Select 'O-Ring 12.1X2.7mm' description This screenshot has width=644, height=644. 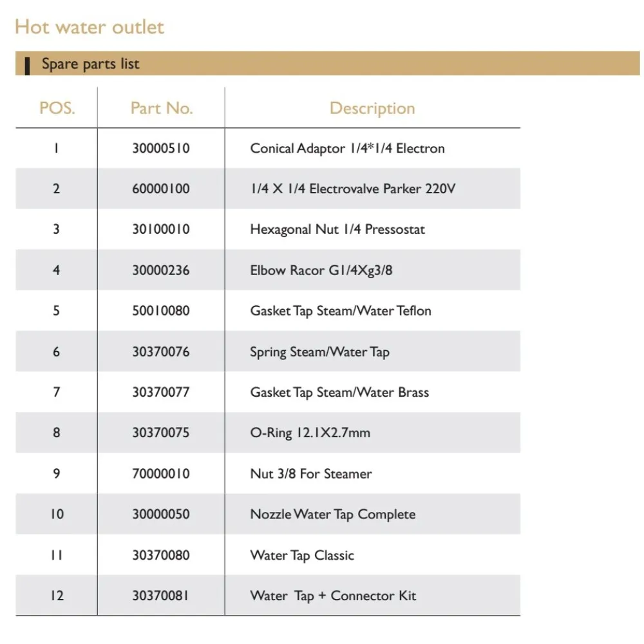310,433
